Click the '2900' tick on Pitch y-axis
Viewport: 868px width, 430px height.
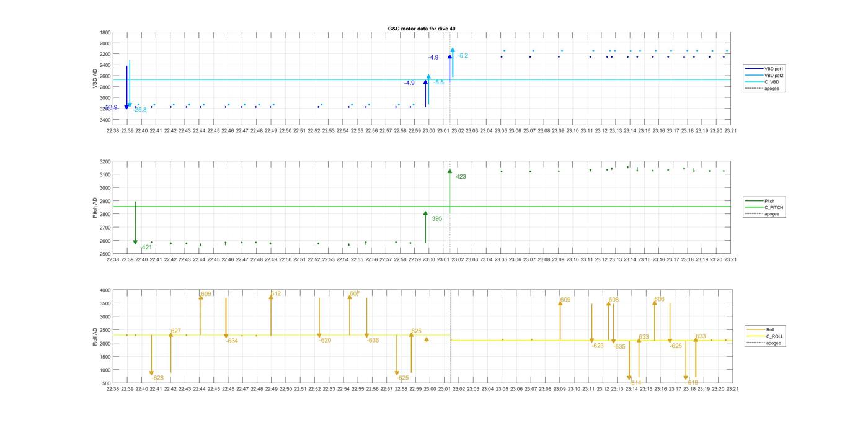105,201
